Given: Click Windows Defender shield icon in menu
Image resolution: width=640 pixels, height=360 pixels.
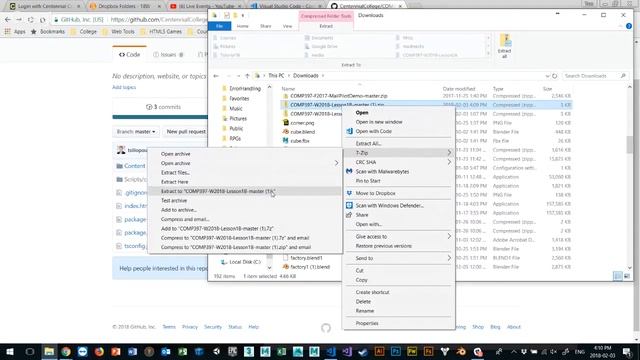Looking at the screenshot, I should (x=349, y=205).
